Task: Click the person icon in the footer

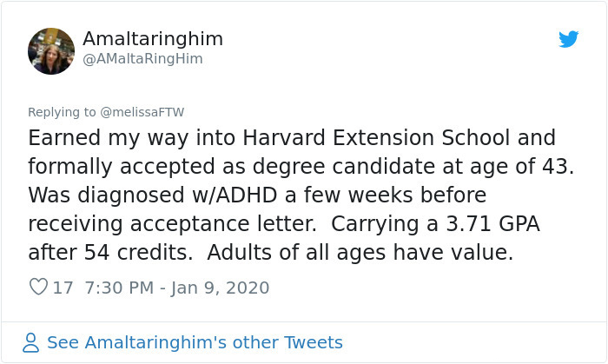Action: [31, 342]
